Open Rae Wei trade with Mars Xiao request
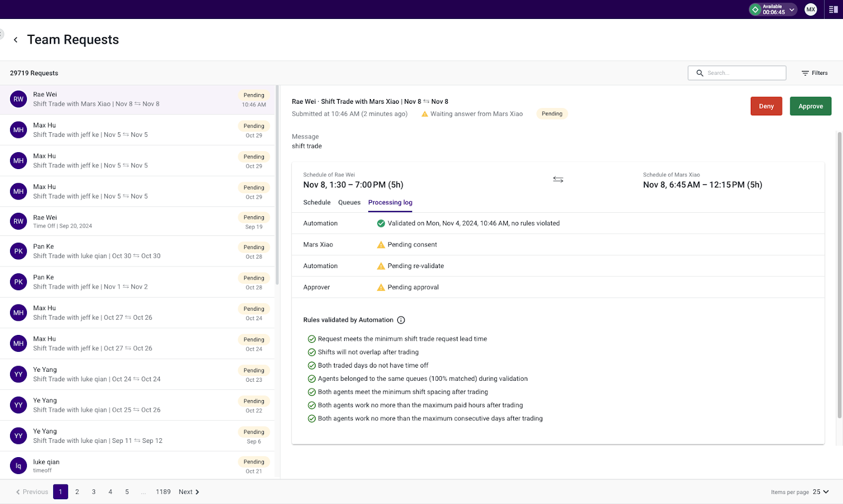 (x=137, y=100)
